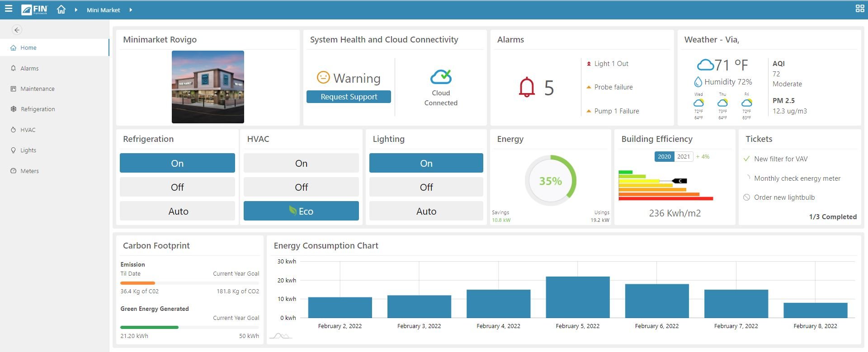Click the warning smiley face icon
The height and width of the screenshot is (352, 868).
pyautogui.click(x=323, y=78)
